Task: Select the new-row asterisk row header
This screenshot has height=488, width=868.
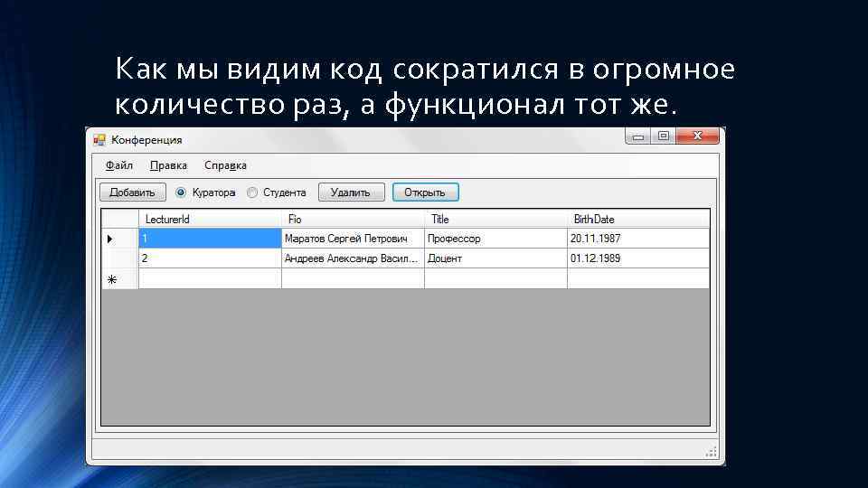Action: pyautogui.click(x=119, y=279)
